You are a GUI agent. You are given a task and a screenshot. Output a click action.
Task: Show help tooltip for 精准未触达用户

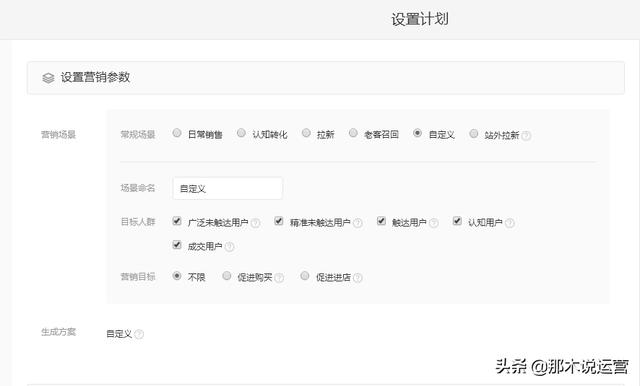pos(358,223)
